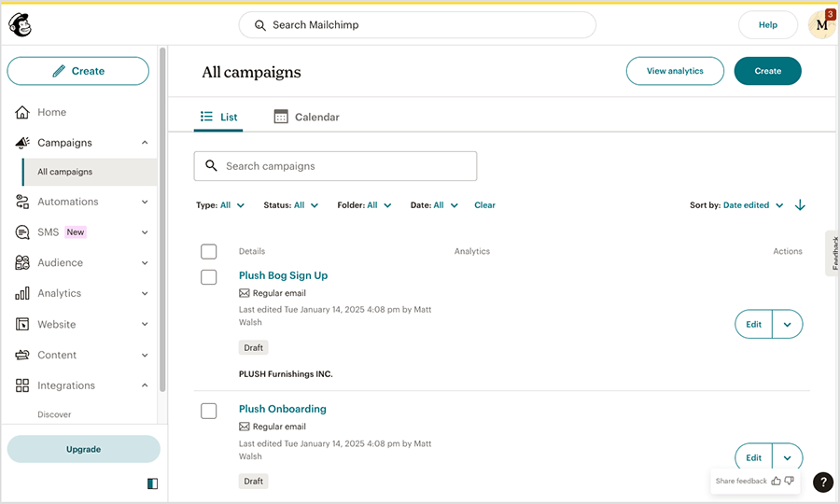Open Plush Bog Sign Up edit options arrow
The height and width of the screenshot is (504, 840).
click(788, 324)
